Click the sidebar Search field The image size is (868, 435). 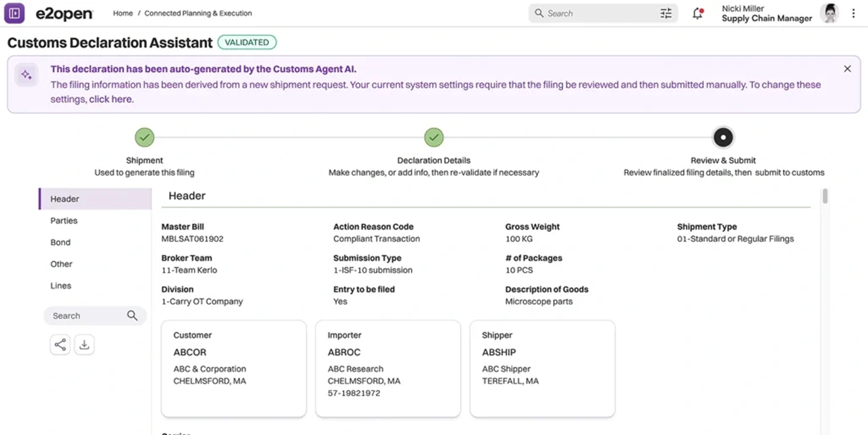point(87,316)
